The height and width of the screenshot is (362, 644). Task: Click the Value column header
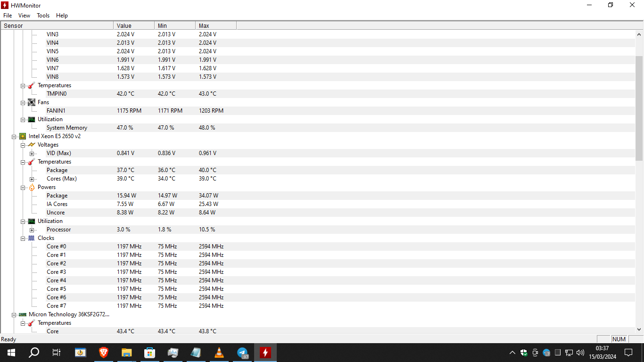coord(134,26)
